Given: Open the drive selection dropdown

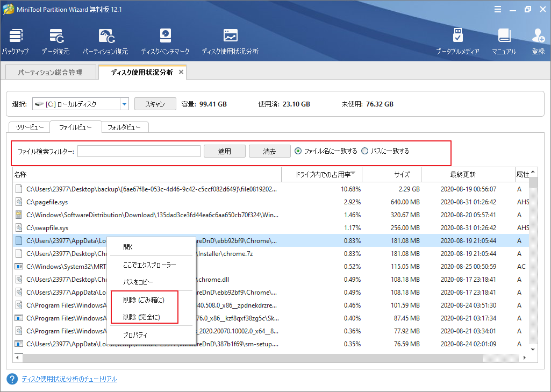Looking at the screenshot, I should click(123, 103).
